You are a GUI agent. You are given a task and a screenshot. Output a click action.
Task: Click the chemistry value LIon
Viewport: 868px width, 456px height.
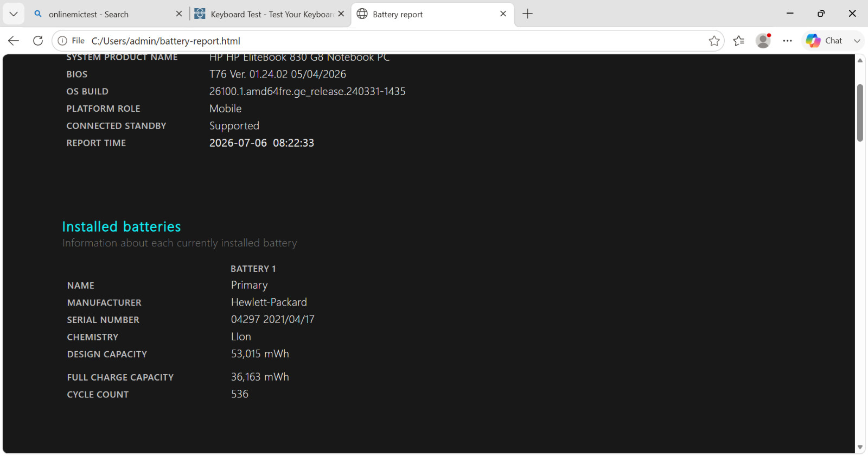click(241, 337)
